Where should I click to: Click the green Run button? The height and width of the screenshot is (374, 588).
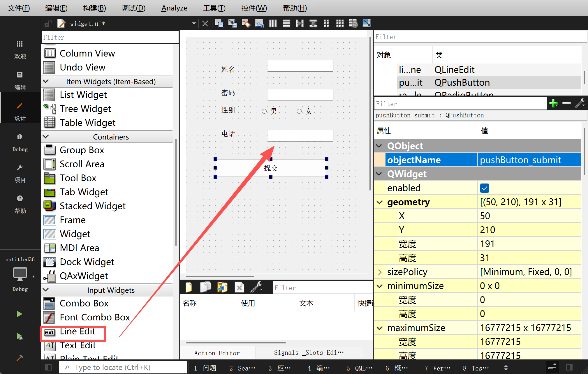[x=20, y=314]
